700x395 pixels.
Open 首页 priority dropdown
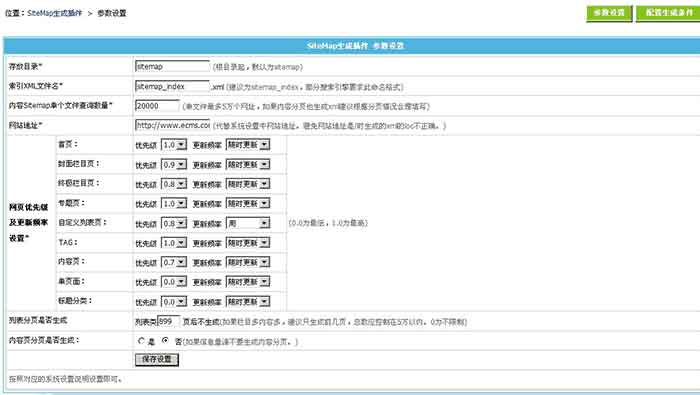174,145
